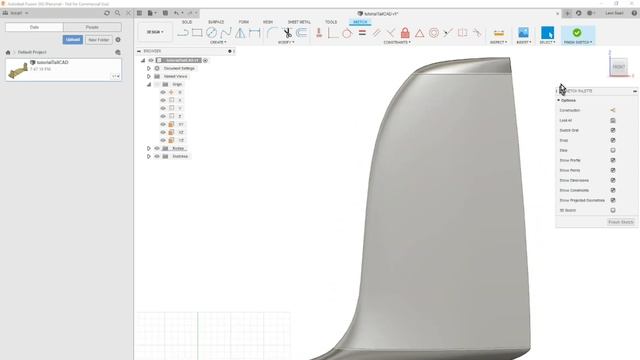This screenshot has width=640, height=360.
Task: Select the Mirror sketch tool
Action: 240,33
